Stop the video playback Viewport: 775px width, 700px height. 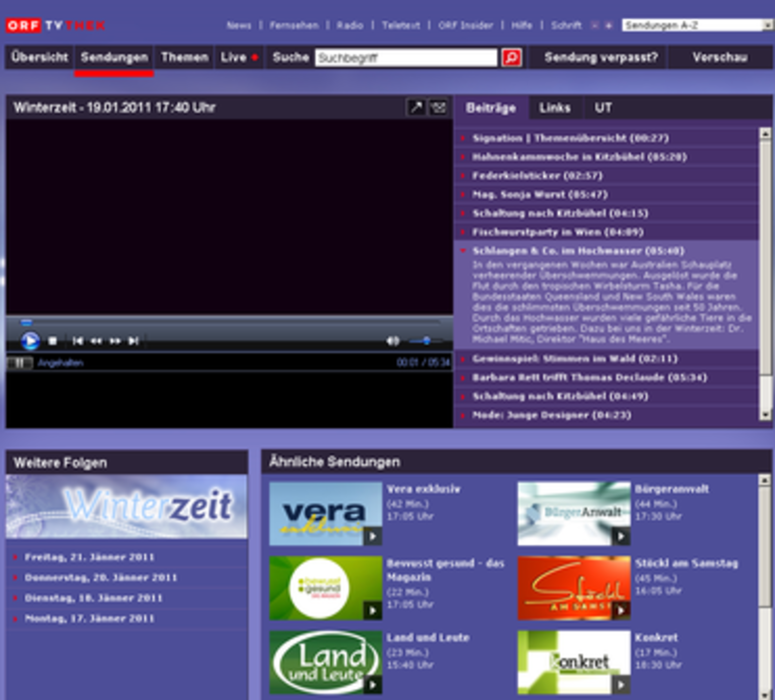(53, 342)
